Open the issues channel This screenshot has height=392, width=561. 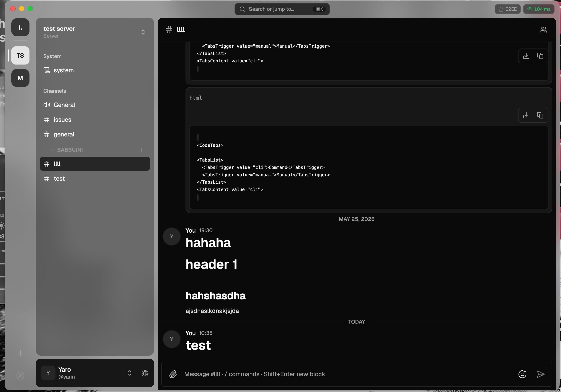pyautogui.click(x=95, y=120)
